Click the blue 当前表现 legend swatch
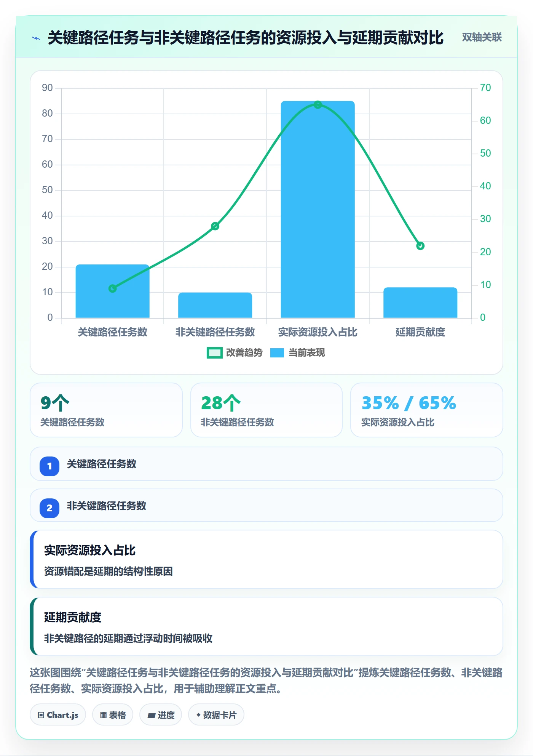Viewport: 533px width, 756px height. tap(277, 353)
